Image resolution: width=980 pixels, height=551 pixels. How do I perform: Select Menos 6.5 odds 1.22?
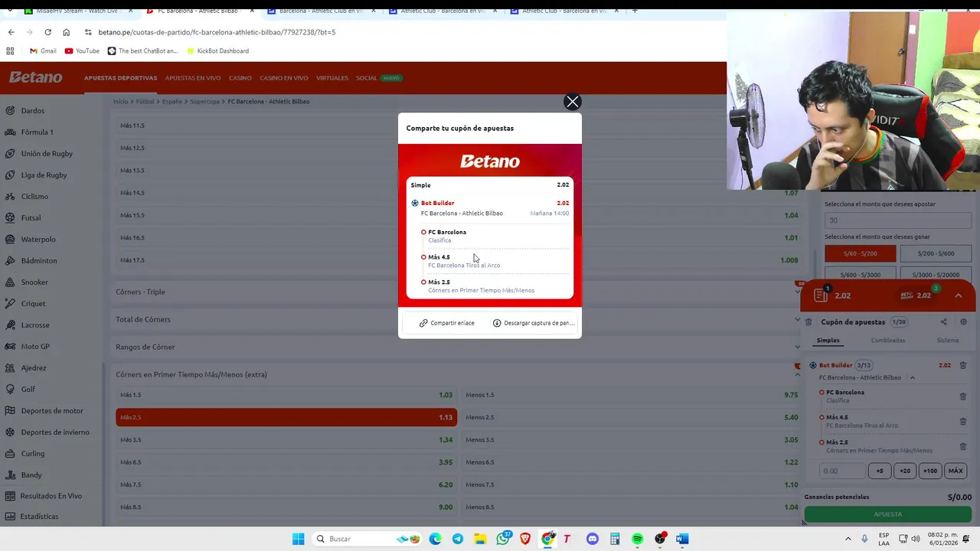coord(632,462)
